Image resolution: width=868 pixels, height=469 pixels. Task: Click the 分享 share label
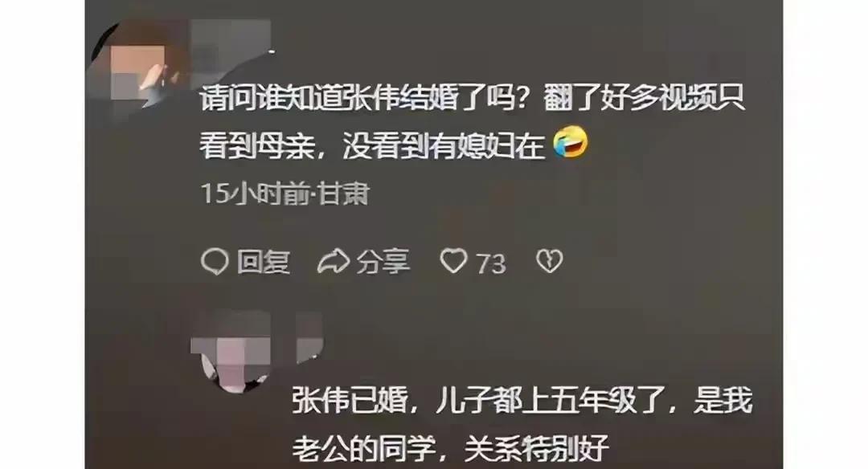tap(383, 262)
